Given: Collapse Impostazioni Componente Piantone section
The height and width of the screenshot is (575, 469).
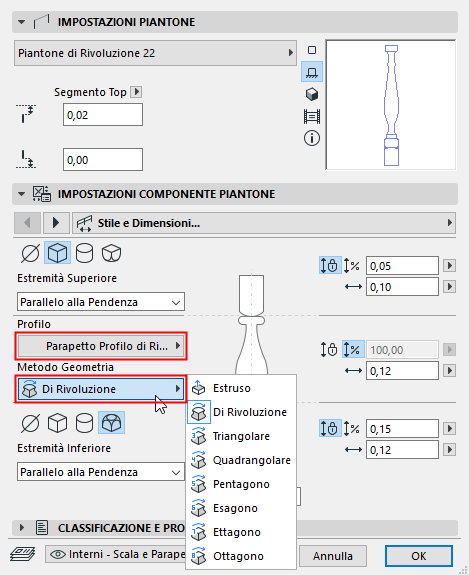Looking at the screenshot, I should pyautogui.click(x=22, y=194).
